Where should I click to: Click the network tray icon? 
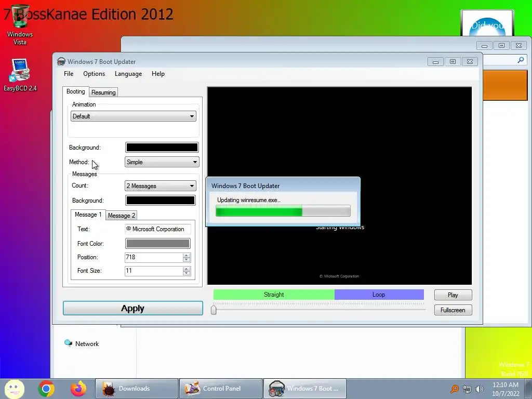click(467, 389)
